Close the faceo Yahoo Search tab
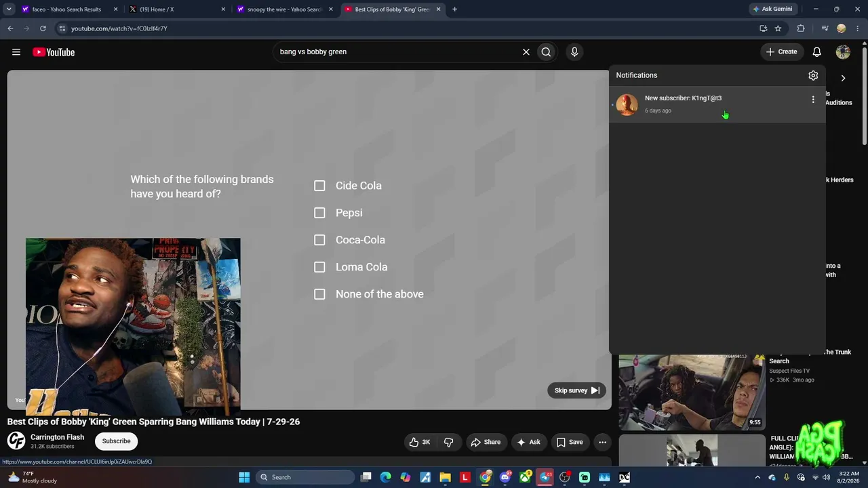Viewport: 868px width, 488px height. 115,9
